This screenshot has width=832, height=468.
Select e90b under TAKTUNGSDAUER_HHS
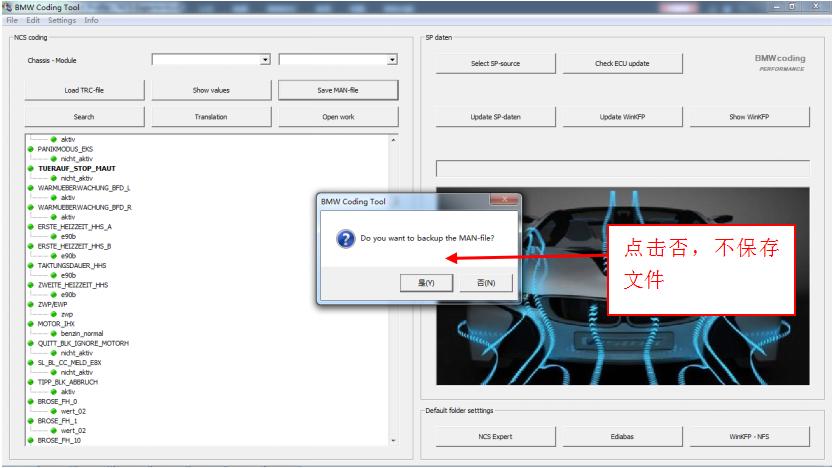point(68,275)
